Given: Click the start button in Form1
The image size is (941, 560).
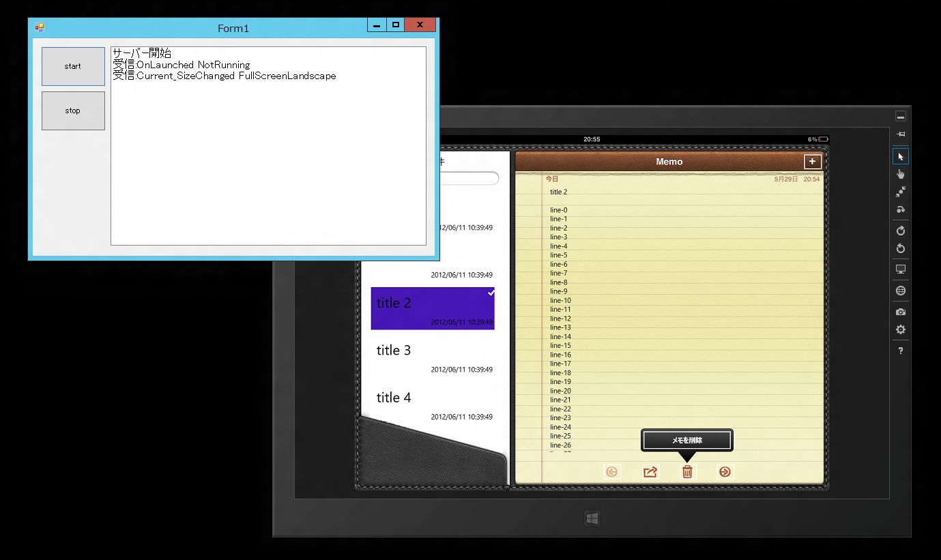Looking at the screenshot, I should click(73, 66).
